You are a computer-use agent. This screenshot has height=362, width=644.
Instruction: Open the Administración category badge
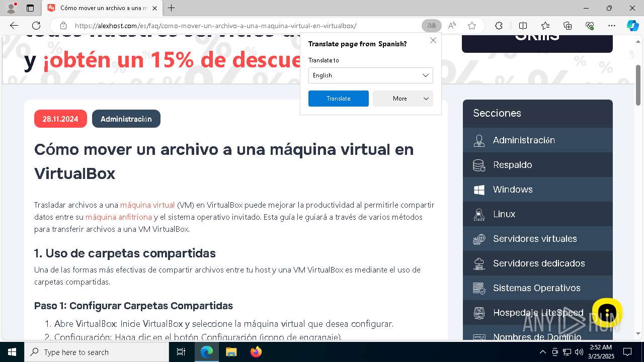[126, 119]
